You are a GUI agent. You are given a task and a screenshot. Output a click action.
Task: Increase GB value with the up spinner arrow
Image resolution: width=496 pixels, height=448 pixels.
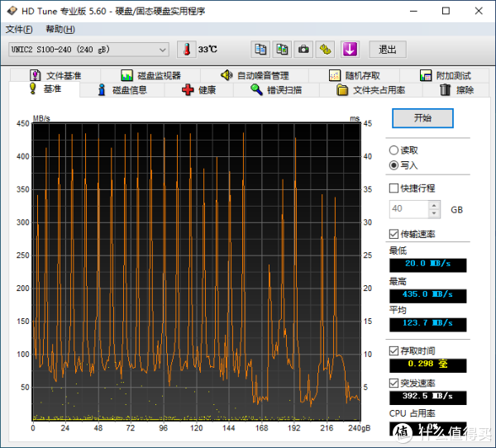tap(434, 205)
